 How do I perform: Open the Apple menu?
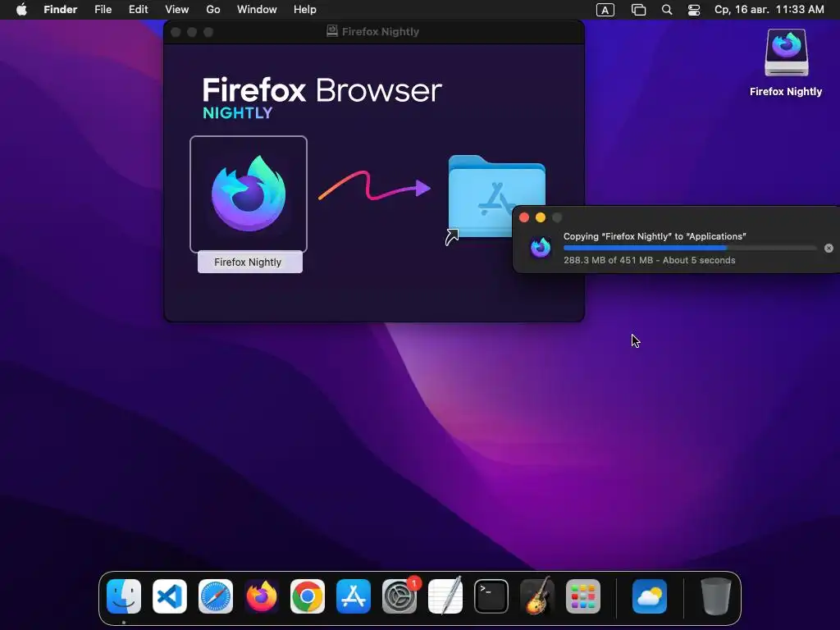click(x=21, y=10)
